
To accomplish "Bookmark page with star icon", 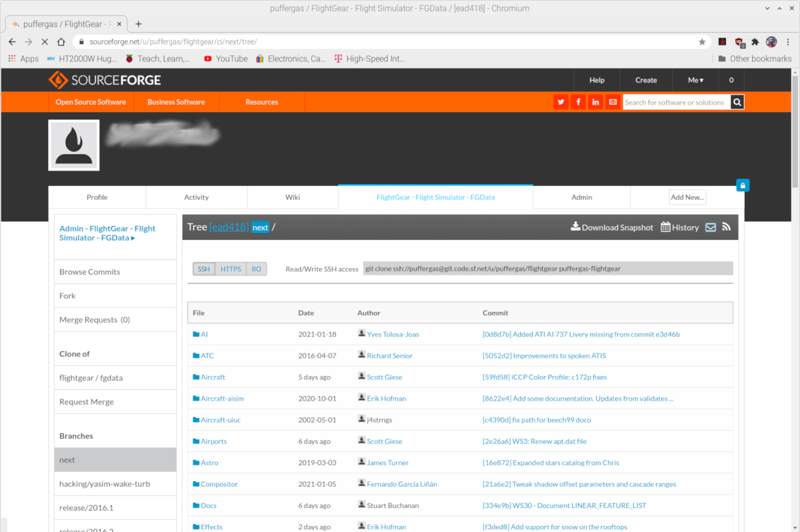I will (702, 41).
